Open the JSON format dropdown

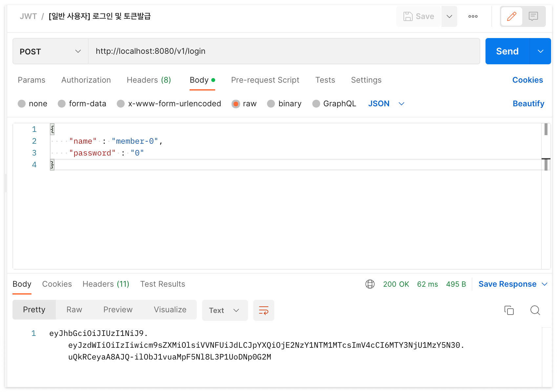(386, 104)
